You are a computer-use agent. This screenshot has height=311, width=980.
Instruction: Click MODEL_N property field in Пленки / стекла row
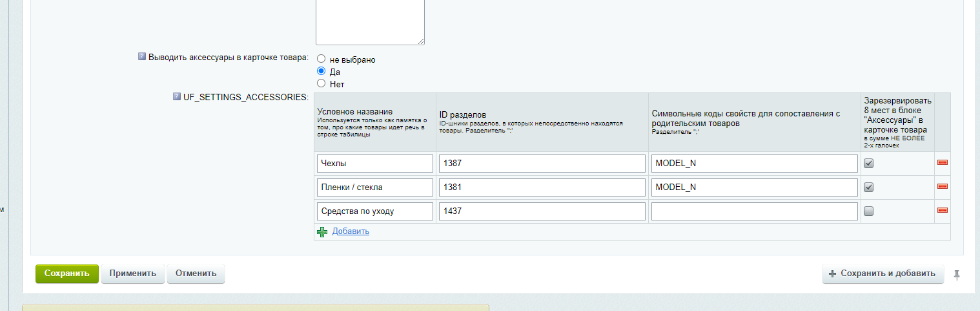755,188
